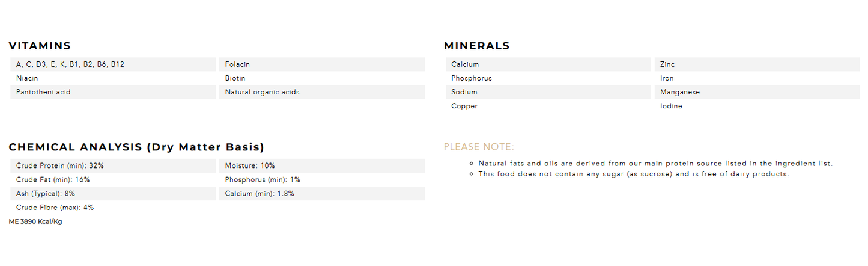Click the Phosphorus mineral entry

472,78
